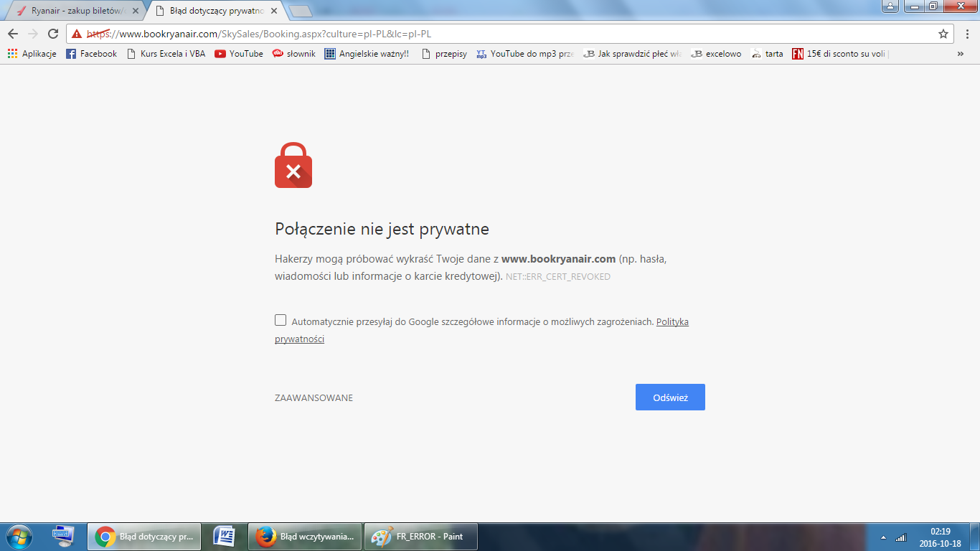Screen dimensions: 980x551
Task: Open the Aplikacje apps shortcut
Action: click(32, 54)
